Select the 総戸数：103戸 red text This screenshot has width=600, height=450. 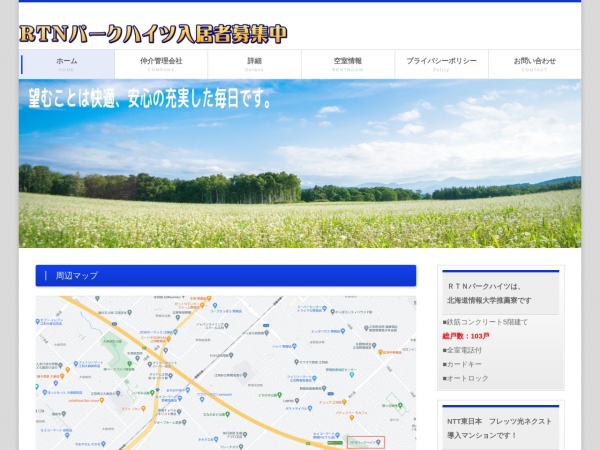pos(466,336)
